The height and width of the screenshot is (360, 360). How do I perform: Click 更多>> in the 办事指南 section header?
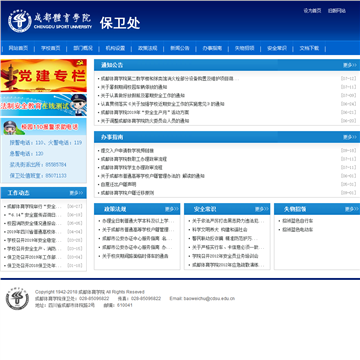point(350,137)
